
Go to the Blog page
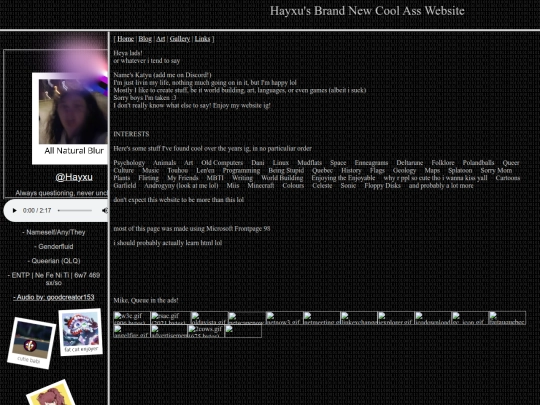coord(145,39)
